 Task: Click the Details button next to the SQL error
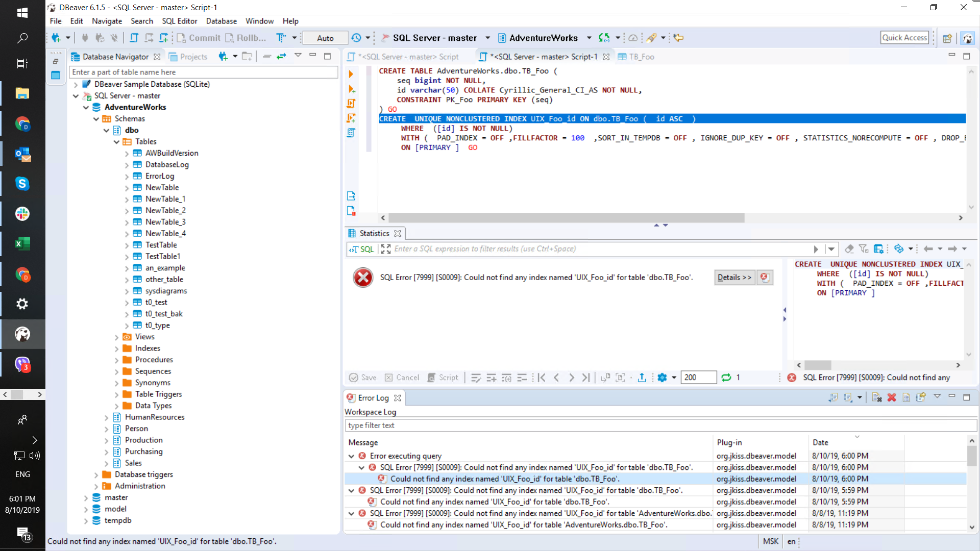tap(733, 277)
